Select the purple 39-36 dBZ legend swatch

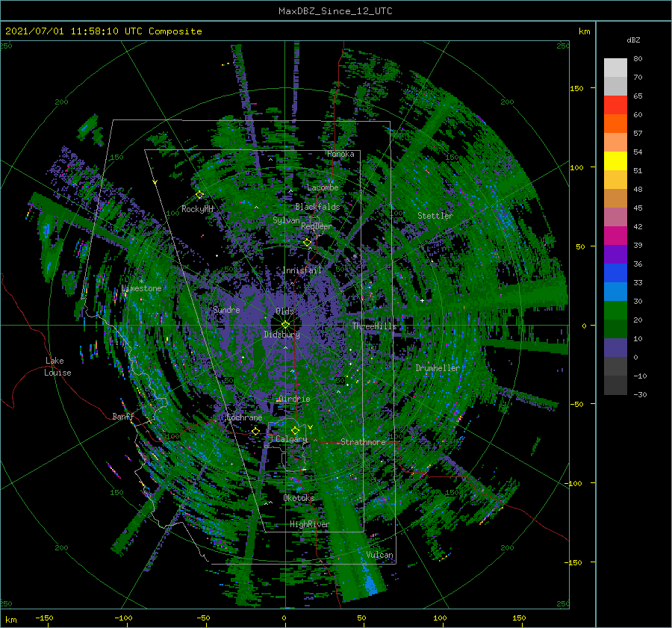click(x=615, y=255)
